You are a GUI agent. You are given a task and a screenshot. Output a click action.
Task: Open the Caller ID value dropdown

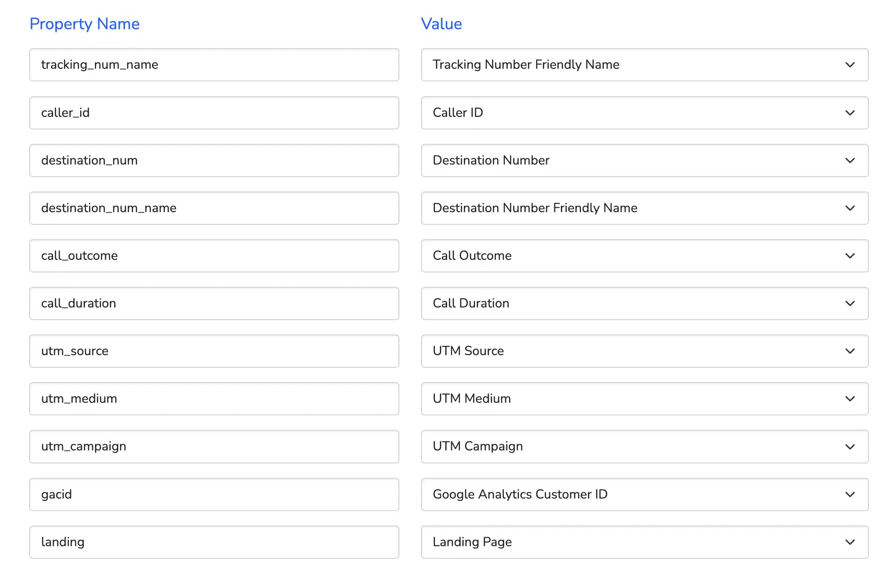[645, 113]
